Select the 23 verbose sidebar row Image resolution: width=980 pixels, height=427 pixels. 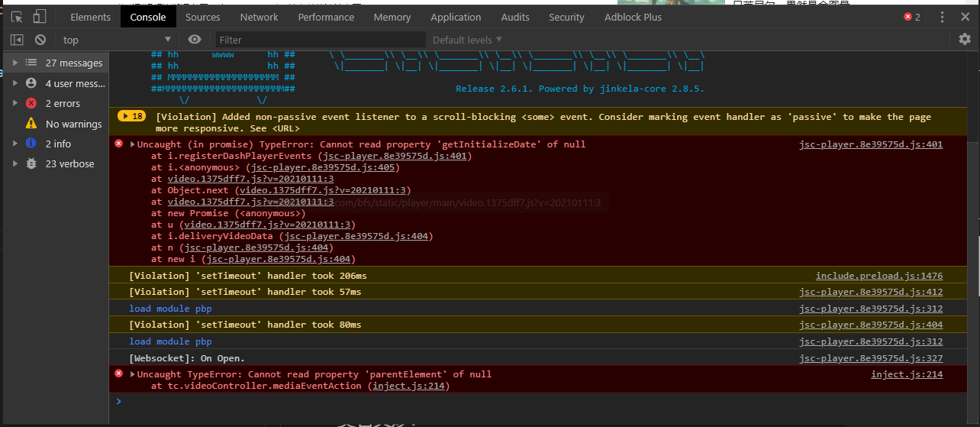click(54, 163)
